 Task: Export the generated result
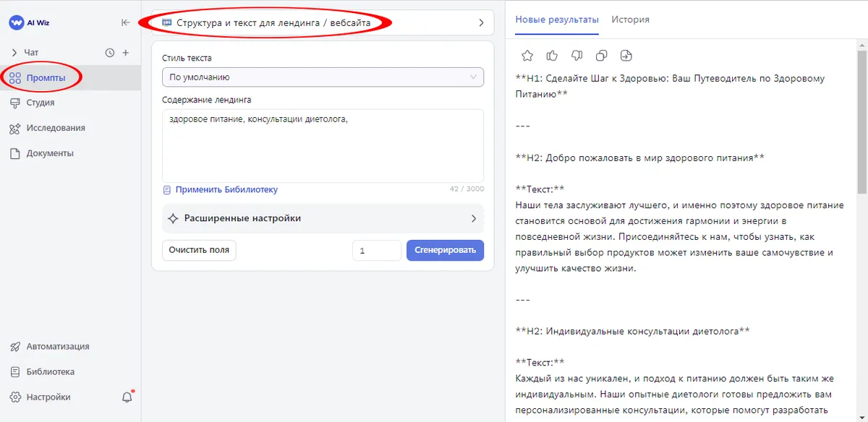(626, 55)
